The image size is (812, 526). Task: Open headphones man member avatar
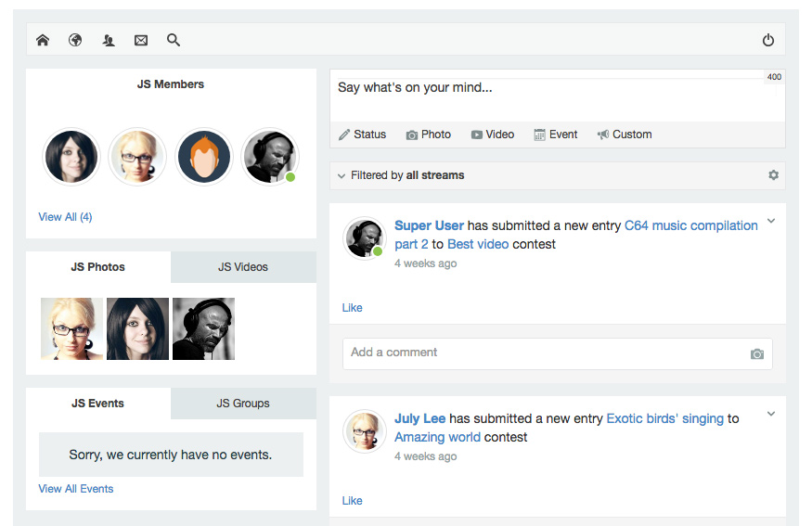pyautogui.click(x=270, y=157)
